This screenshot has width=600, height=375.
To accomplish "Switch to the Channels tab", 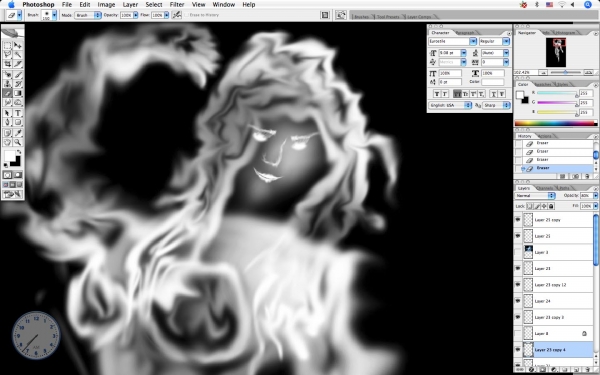I will coord(545,188).
